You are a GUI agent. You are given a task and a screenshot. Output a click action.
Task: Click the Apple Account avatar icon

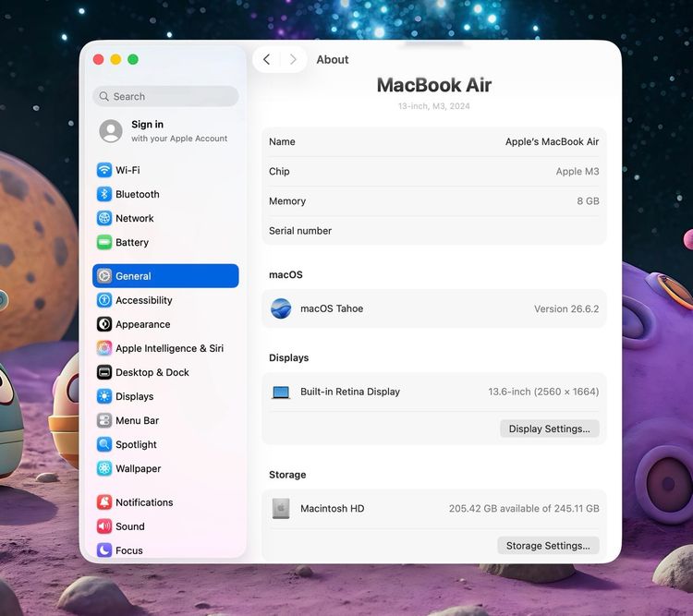point(111,131)
